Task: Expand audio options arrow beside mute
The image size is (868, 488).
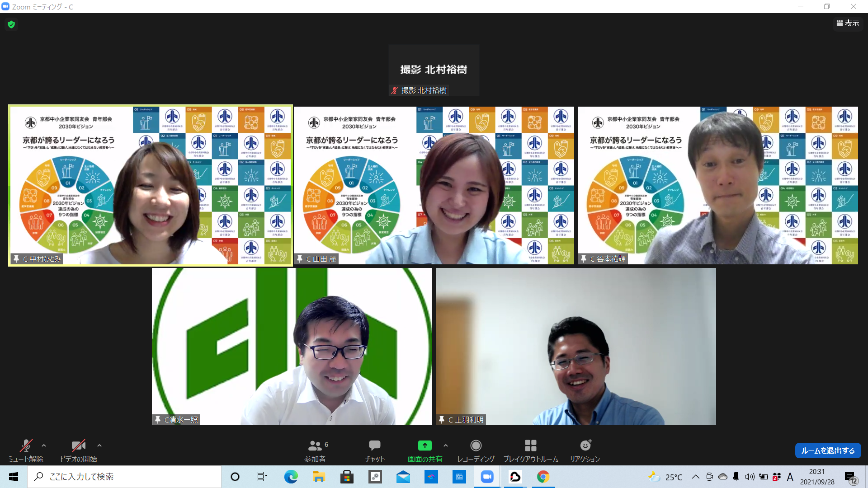Action: [x=44, y=446]
